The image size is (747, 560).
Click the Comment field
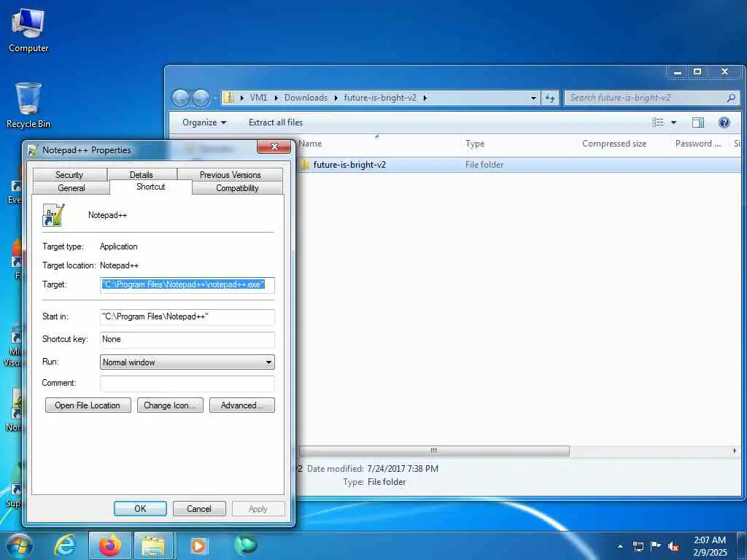click(x=187, y=384)
